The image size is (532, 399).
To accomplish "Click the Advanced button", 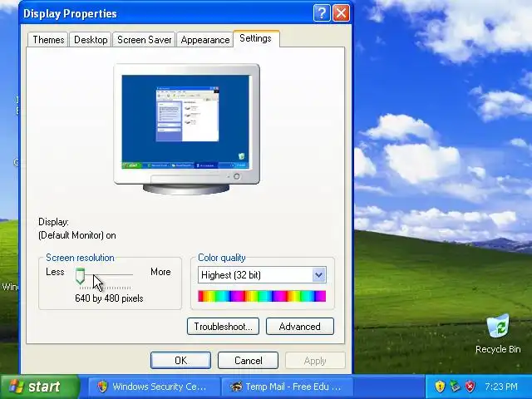I will point(299,327).
